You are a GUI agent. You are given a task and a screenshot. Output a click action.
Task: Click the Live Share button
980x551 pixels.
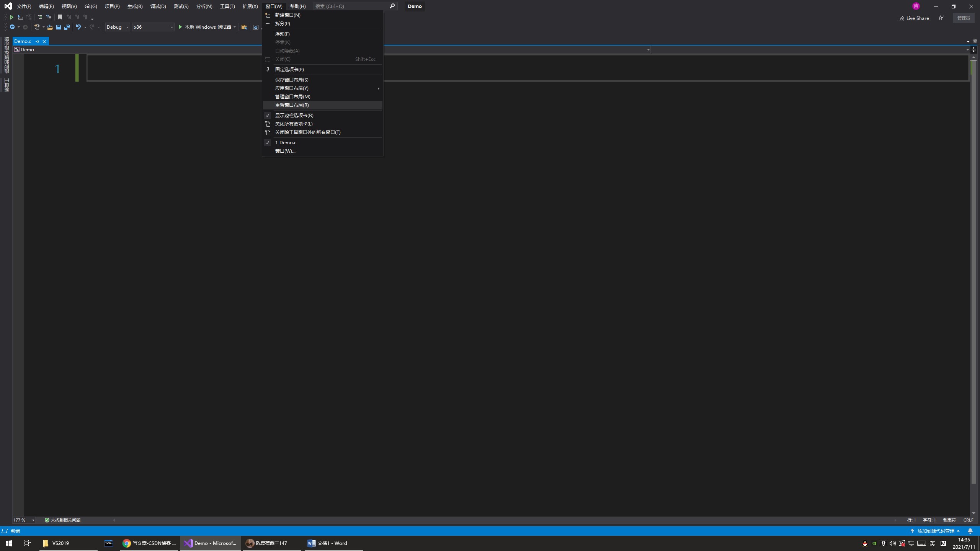click(914, 18)
